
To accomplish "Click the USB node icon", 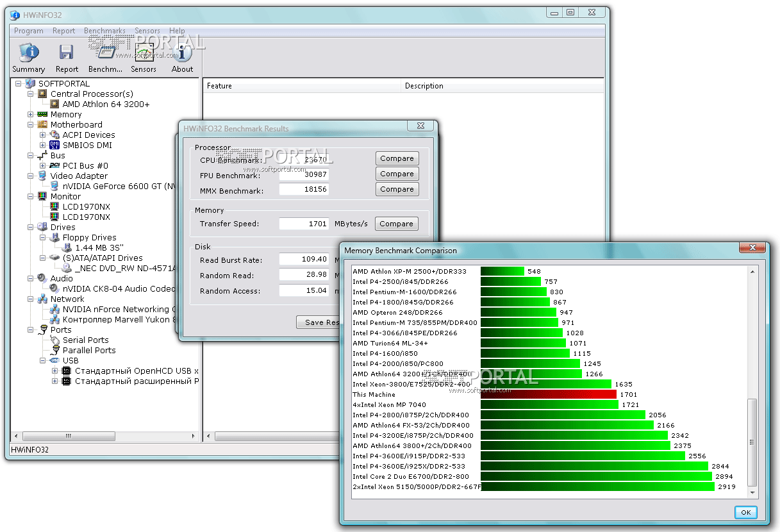I will 54,360.
